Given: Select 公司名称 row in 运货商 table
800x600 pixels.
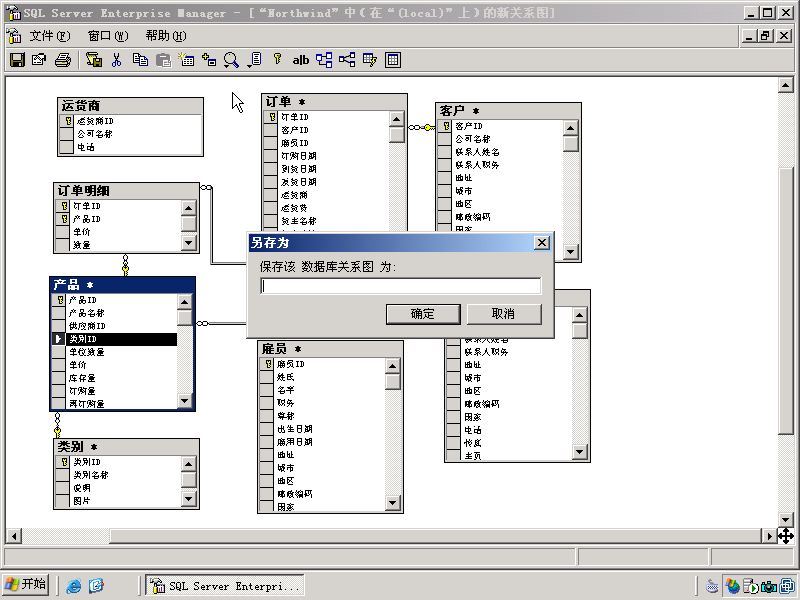Looking at the screenshot, I should (x=131, y=134).
